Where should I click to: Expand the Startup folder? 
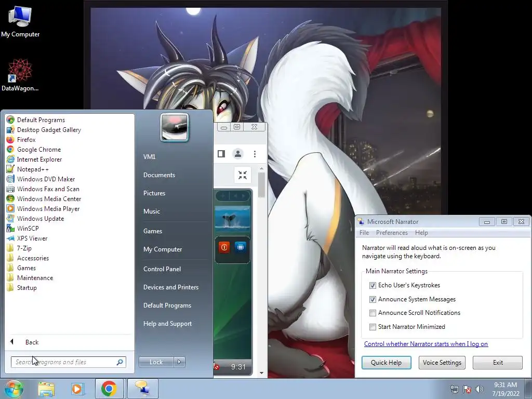pyautogui.click(x=22, y=287)
